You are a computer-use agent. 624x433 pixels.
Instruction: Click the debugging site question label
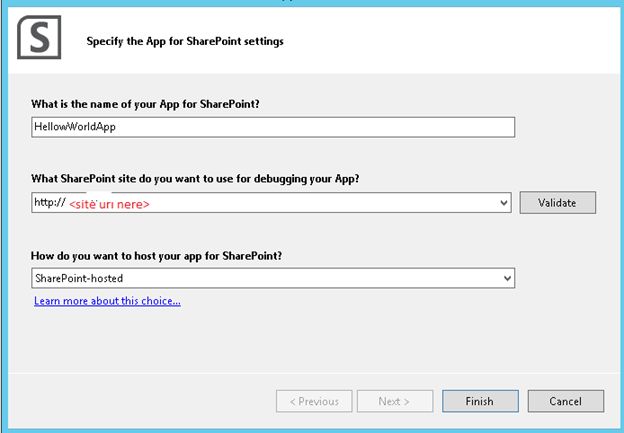pyautogui.click(x=195, y=179)
